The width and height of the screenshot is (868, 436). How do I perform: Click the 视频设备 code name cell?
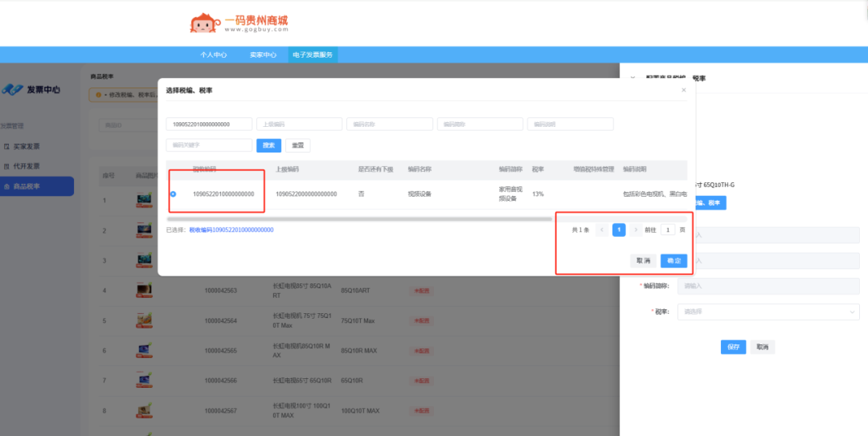(x=420, y=194)
